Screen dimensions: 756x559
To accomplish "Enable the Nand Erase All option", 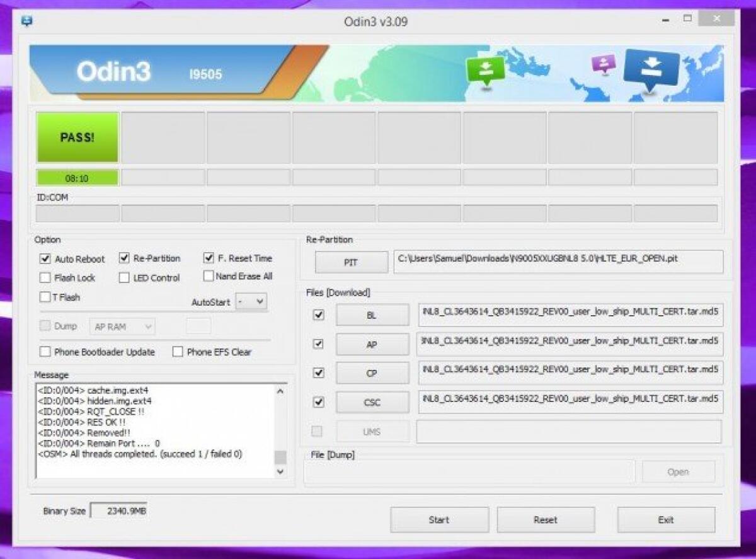I will coord(208,275).
